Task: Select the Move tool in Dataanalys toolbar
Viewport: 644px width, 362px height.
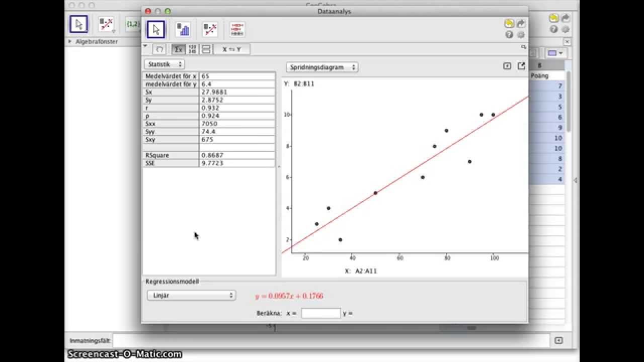Action: click(x=156, y=30)
